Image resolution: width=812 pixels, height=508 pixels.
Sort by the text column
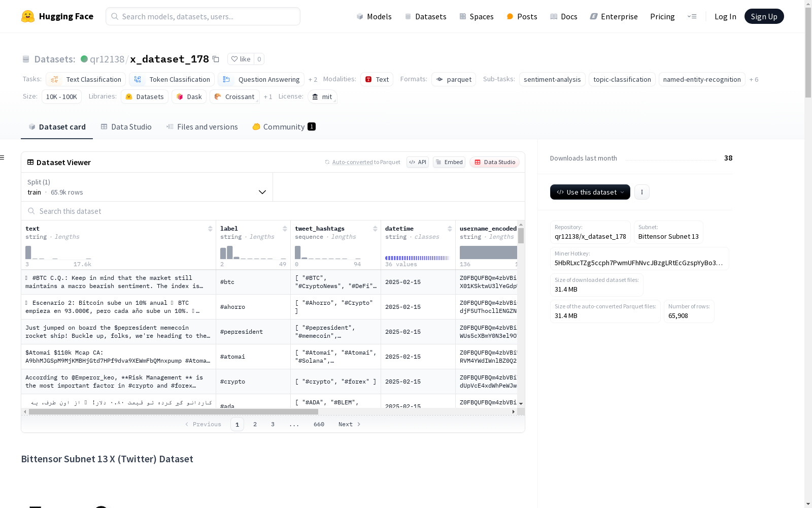[210, 229]
